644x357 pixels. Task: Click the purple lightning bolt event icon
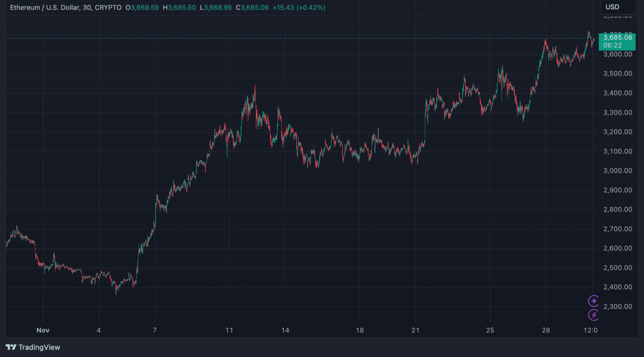point(593,315)
